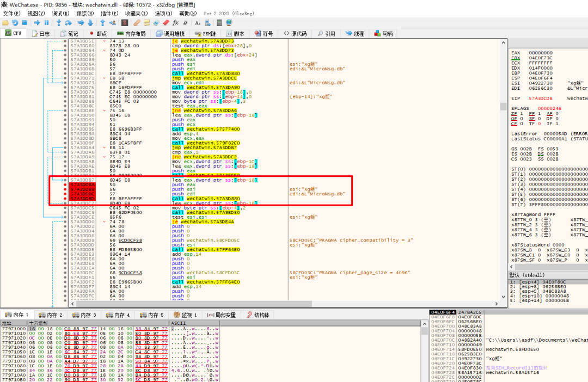Run till return with the up arrow icon
The image size is (588, 382).
(x=102, y=23)
